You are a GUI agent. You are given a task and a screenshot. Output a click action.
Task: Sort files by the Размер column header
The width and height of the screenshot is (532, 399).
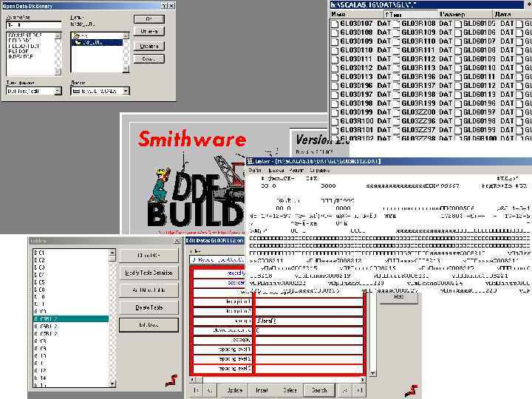pyautogui.click(x=465, y=14)
